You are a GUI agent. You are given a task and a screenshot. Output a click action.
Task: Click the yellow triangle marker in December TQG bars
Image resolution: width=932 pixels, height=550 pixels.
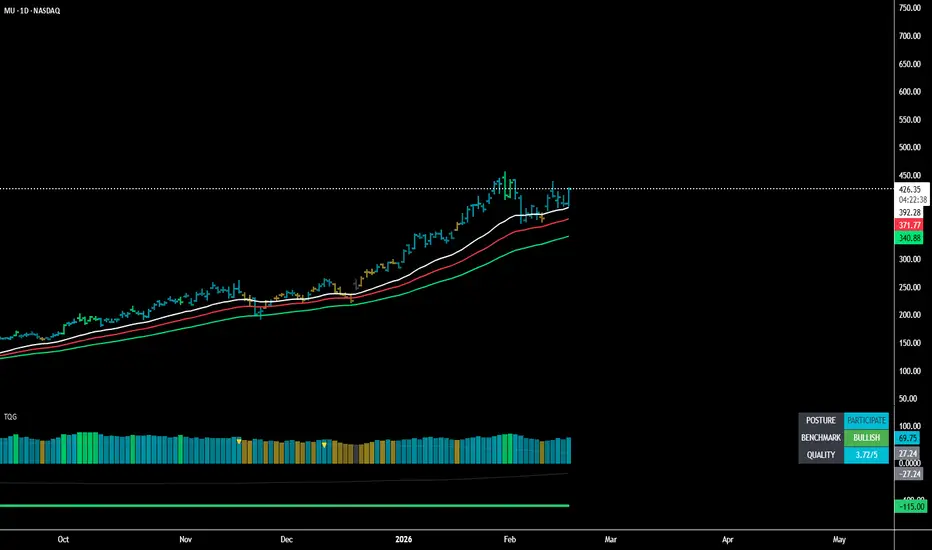pos(324,445)
